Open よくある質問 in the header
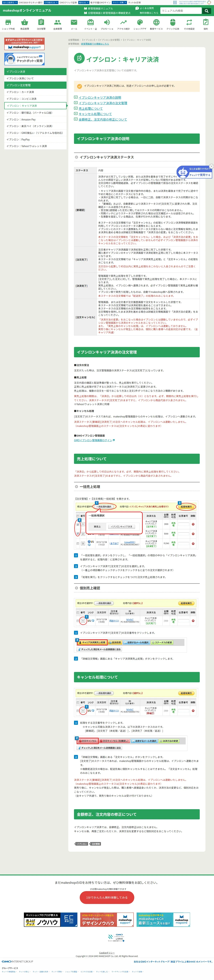The image size is (214, 980). point(144,8)
